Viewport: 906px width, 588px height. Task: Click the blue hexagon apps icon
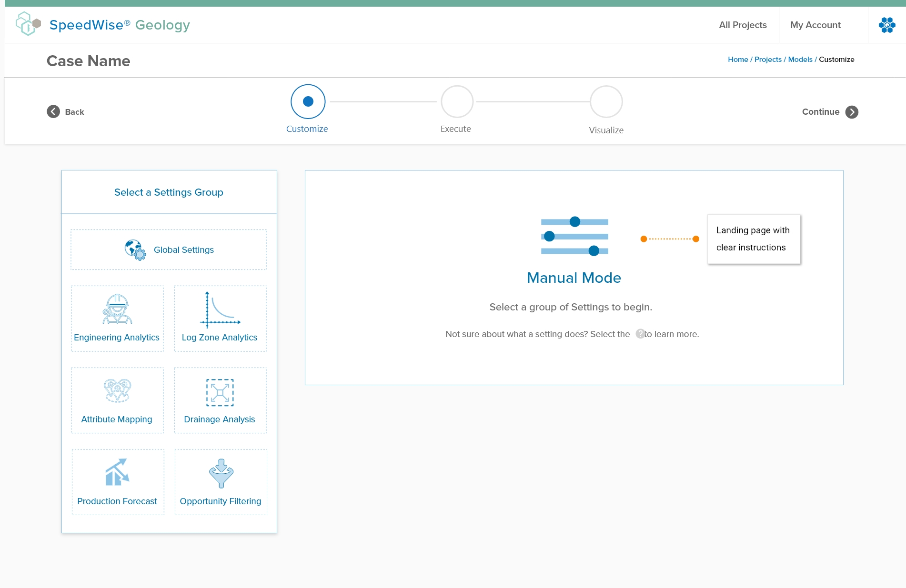(x=886, y=25)
